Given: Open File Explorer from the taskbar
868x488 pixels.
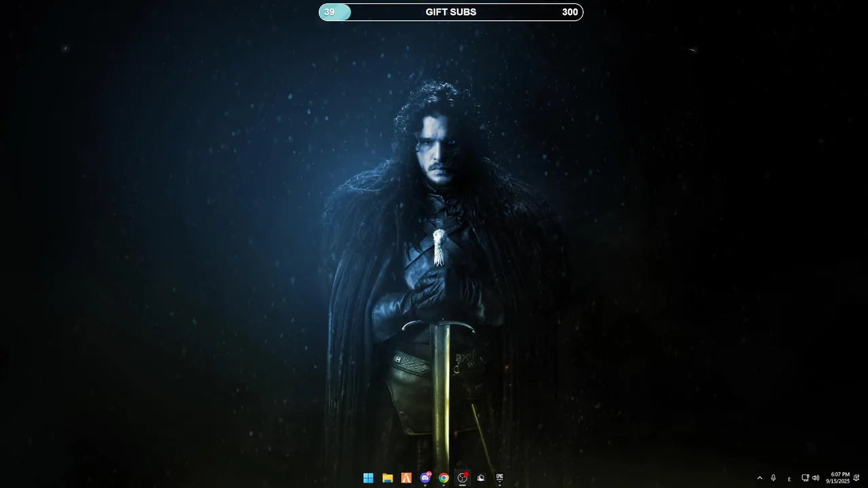Looking at the screenshot, I should pyautogui.click(x=387, y=478).
